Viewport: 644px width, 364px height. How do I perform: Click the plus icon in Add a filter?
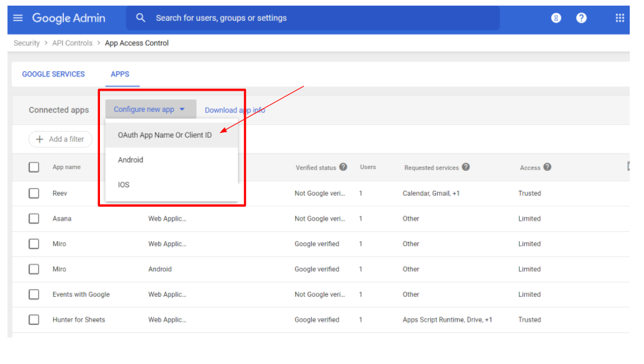(39, 139)
